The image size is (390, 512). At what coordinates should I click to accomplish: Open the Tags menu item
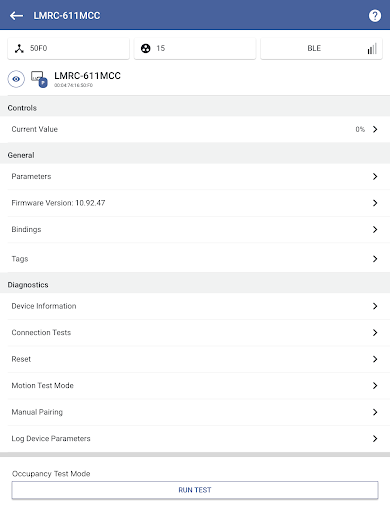[195, 259]
